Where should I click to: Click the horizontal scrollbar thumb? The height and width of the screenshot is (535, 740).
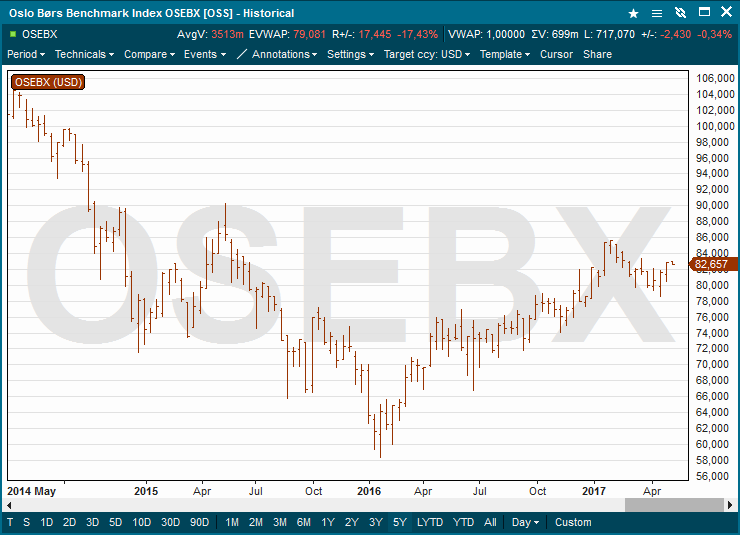click(x=674, y=505)
